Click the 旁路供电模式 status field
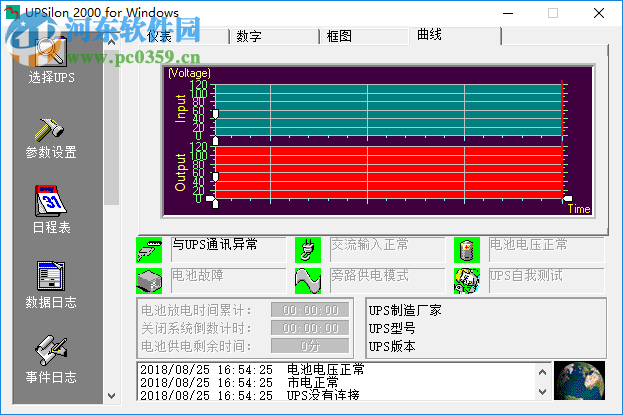623x415 pixels. 387,281
